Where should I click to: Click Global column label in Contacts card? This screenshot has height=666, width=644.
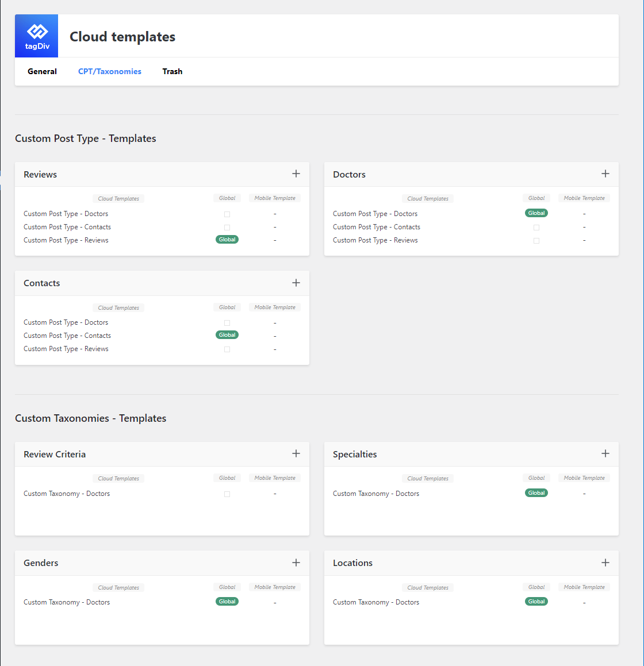[x=227, y=307]
